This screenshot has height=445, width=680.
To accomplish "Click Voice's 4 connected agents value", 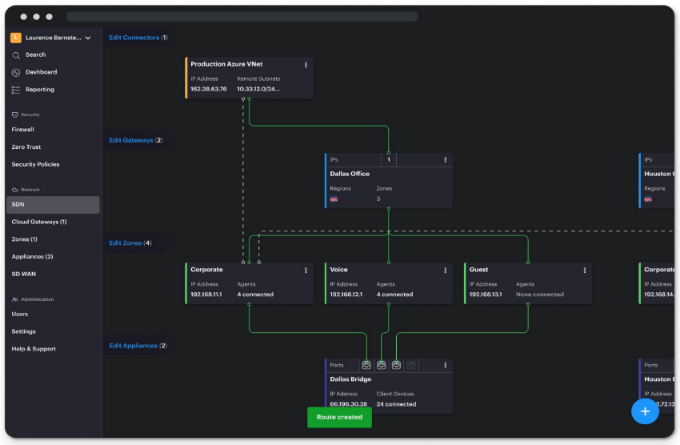I will [395, 294].
